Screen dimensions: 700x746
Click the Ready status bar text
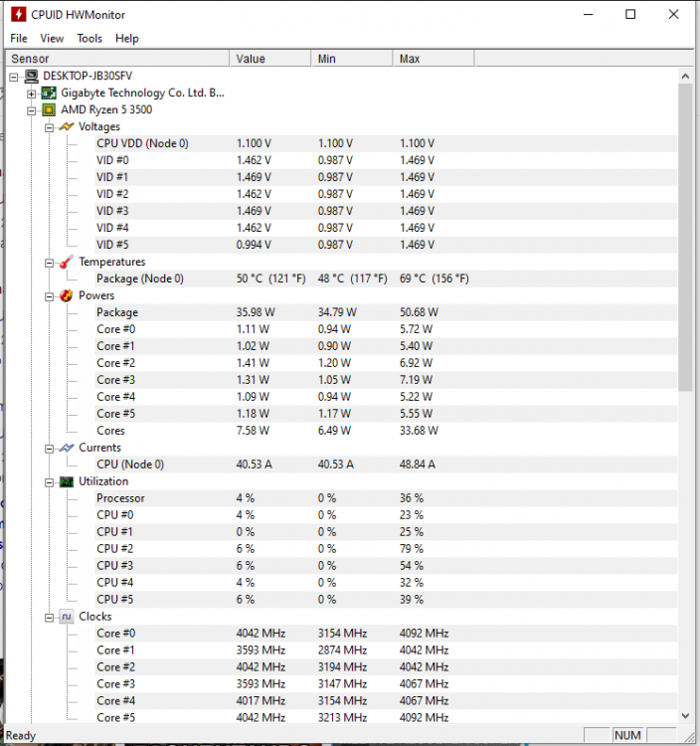tap(21, 735)
